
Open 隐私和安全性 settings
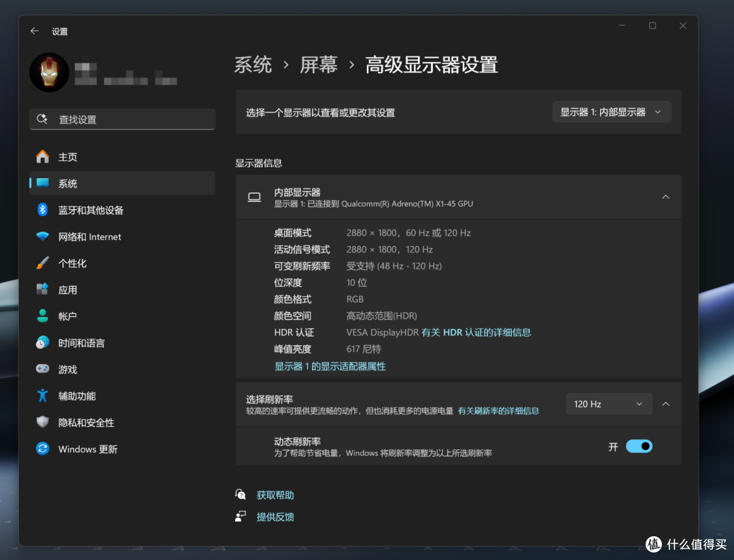tap(122, 422)
